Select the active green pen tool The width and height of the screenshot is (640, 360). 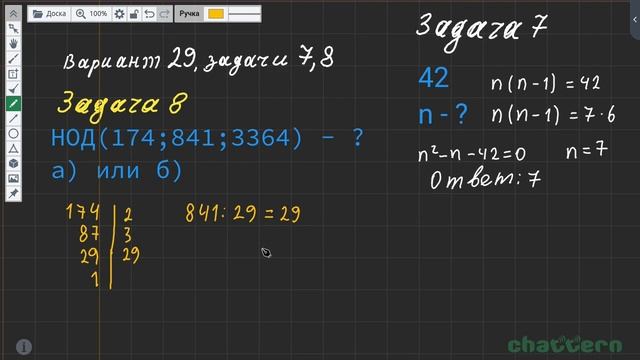click(x=13, y=104)
